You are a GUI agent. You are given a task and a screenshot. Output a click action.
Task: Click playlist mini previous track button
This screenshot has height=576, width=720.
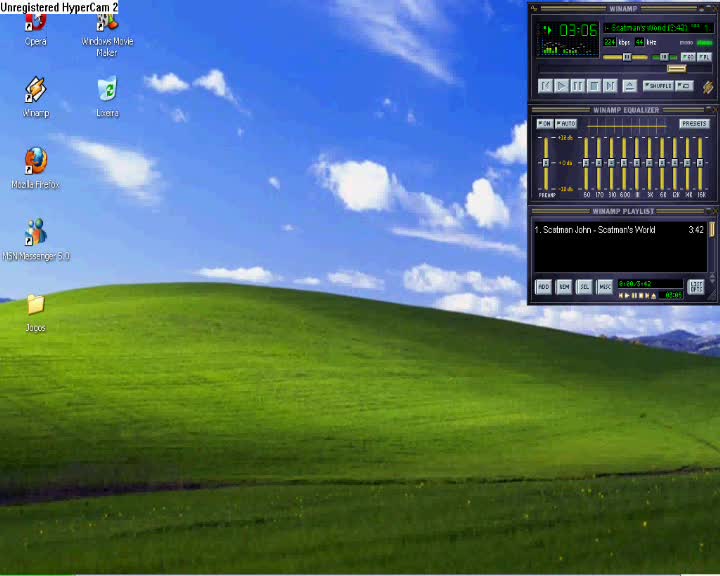pyautogui.click(x=621, y=296)
